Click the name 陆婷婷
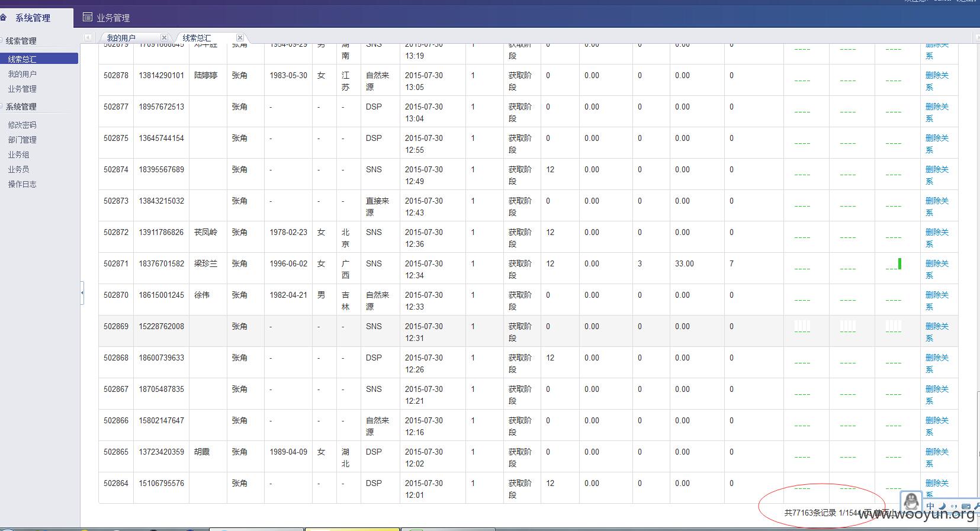 pos(205,75)
